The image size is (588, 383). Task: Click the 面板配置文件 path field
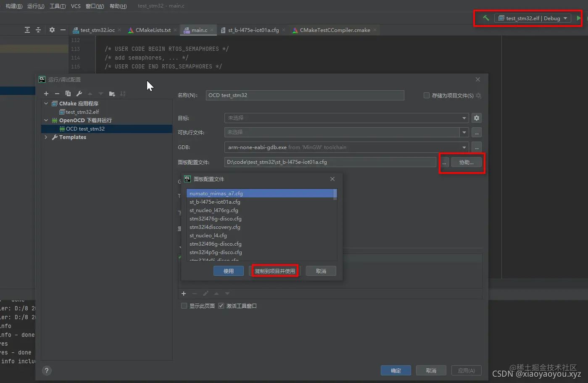[330, 162]
